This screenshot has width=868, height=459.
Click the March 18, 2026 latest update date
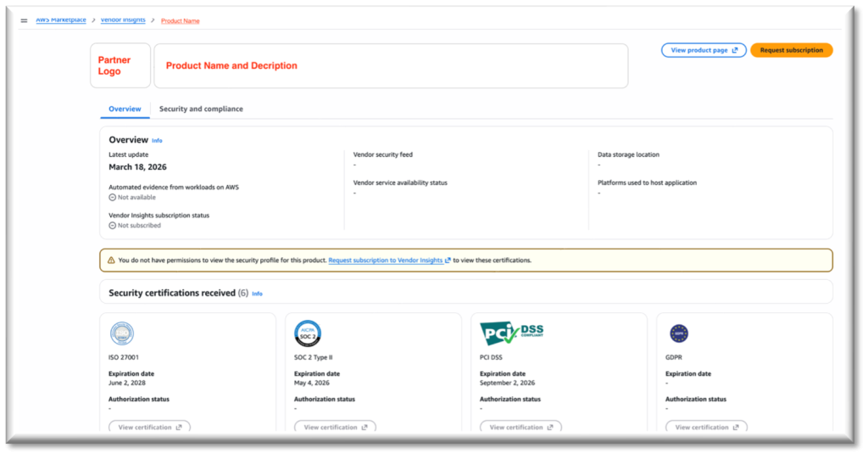click(138, 167)
